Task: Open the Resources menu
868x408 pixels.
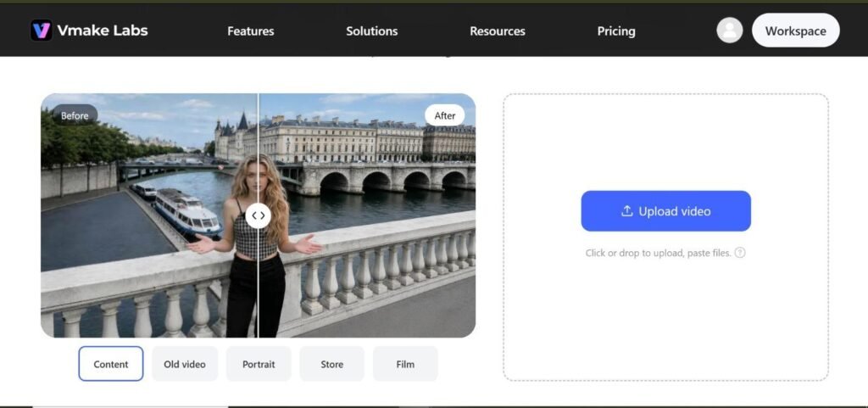Action: pos(498,31)
